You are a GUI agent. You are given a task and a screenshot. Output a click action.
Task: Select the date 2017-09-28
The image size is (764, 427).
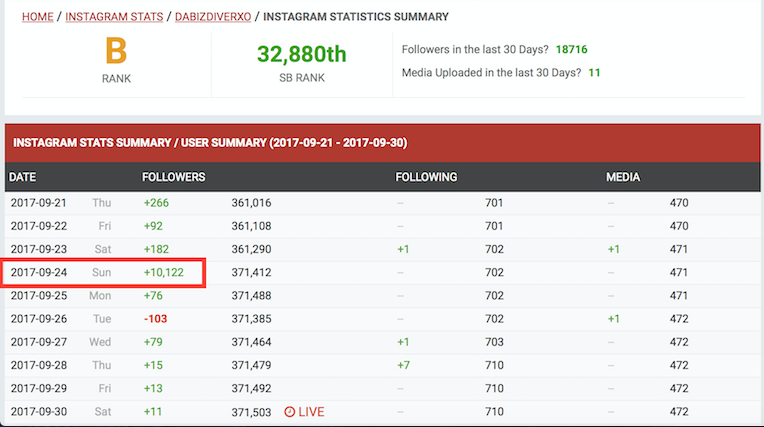point(38,365)
